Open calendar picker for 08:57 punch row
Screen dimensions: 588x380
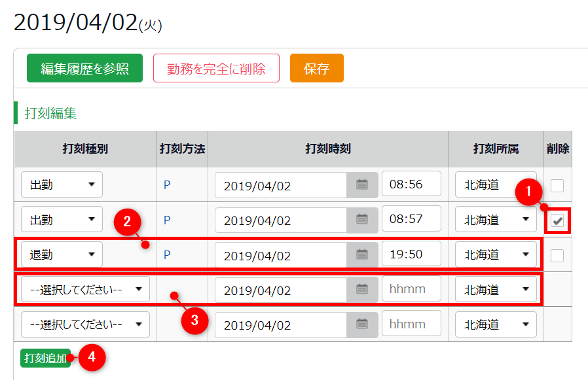[x=362, y=220]
